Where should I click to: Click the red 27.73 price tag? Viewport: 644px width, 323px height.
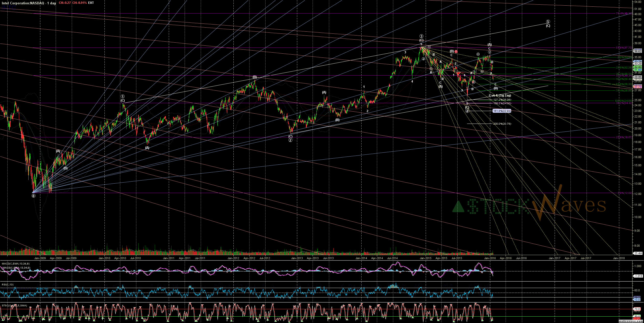pos(638,87)
